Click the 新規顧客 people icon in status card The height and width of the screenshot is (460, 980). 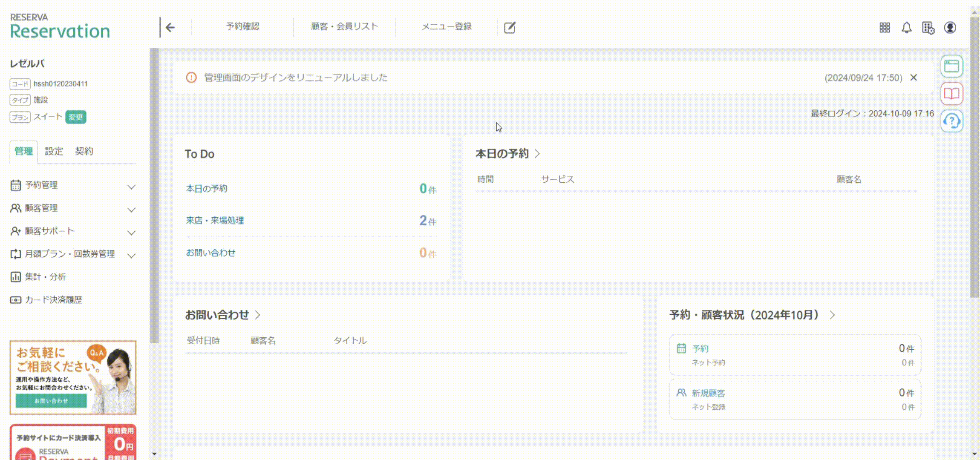681,393
